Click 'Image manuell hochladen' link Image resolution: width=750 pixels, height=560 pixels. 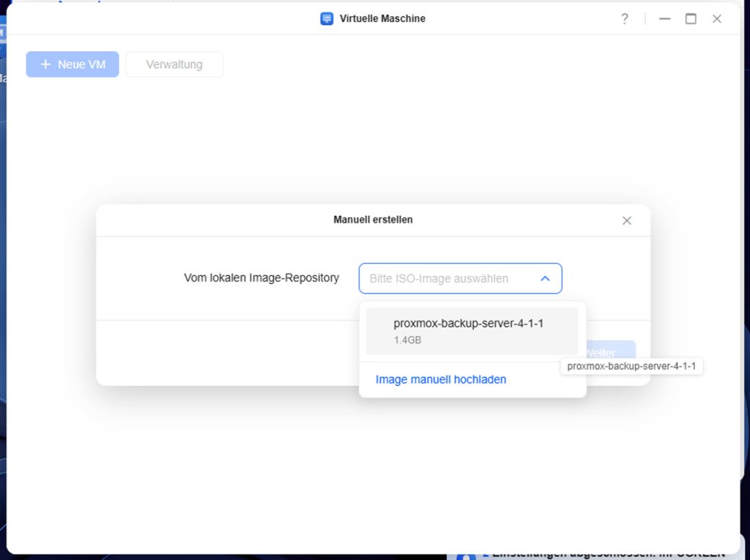[x=441, y=379]
